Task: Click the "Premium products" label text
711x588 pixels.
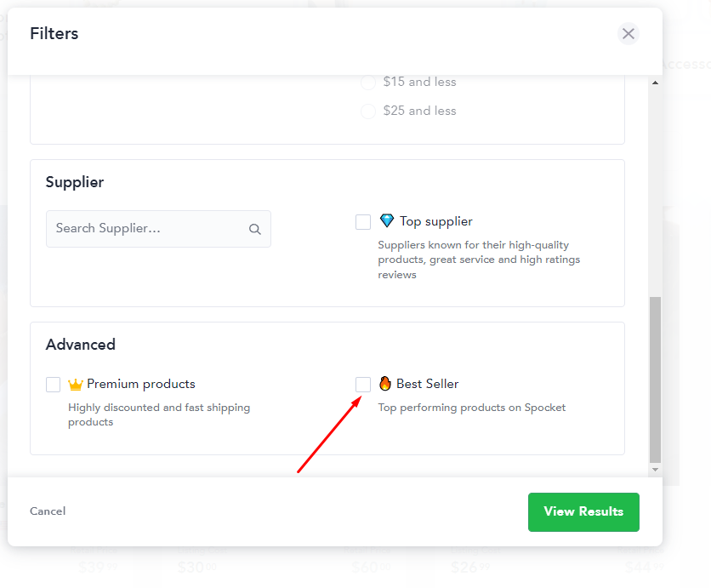Action: 141,384
